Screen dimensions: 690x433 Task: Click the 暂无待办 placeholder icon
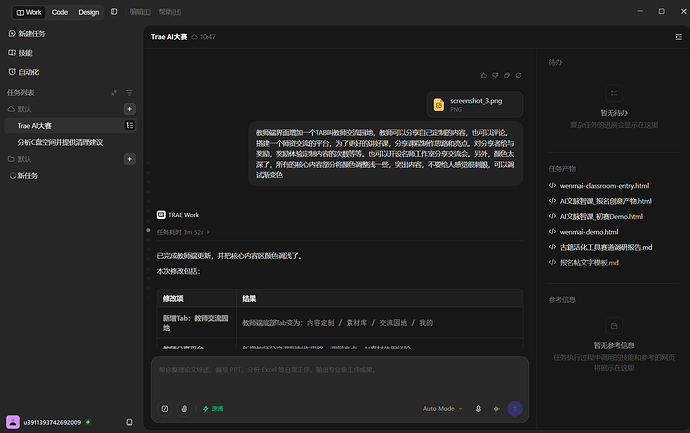click(614, 93)
